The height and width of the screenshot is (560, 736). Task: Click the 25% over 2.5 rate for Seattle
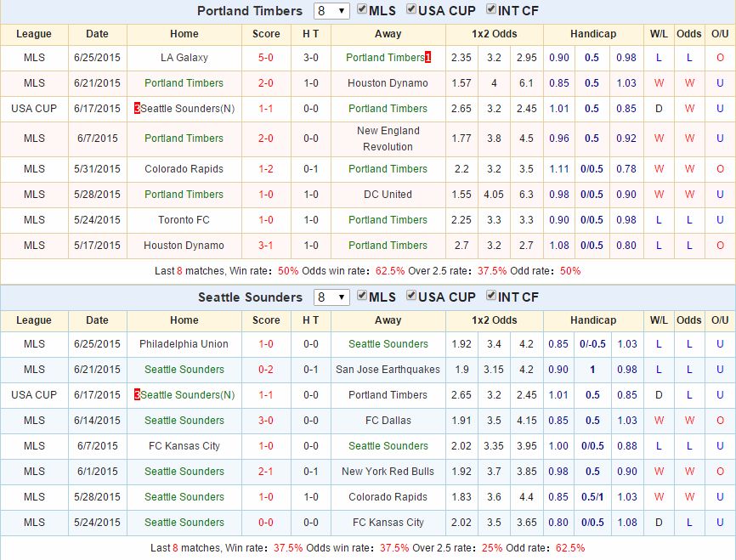tap(491, 548)
